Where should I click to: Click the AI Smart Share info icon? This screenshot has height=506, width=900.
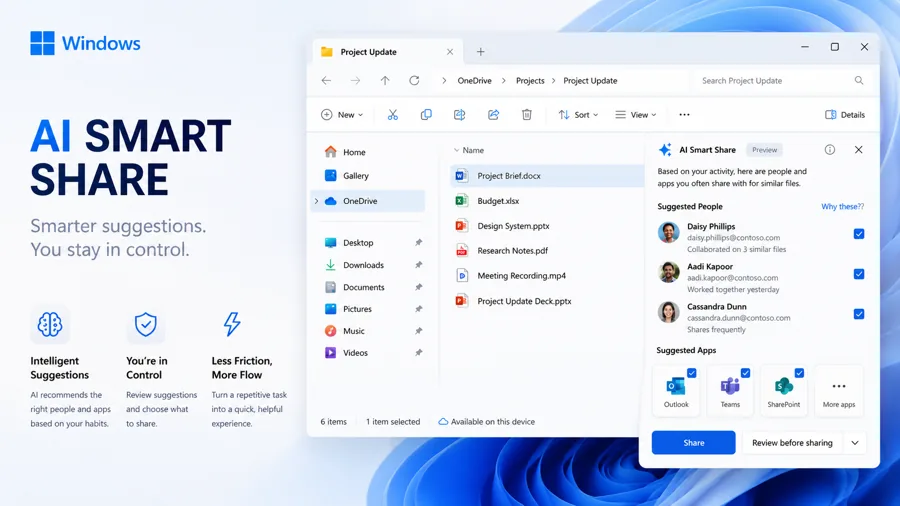click(x=829, y=150)
